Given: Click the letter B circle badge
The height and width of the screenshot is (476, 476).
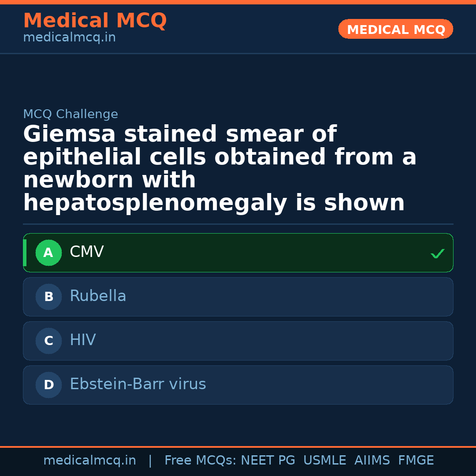Looking at the screenshot, I should pyautogui.click(x=48, y=297).
